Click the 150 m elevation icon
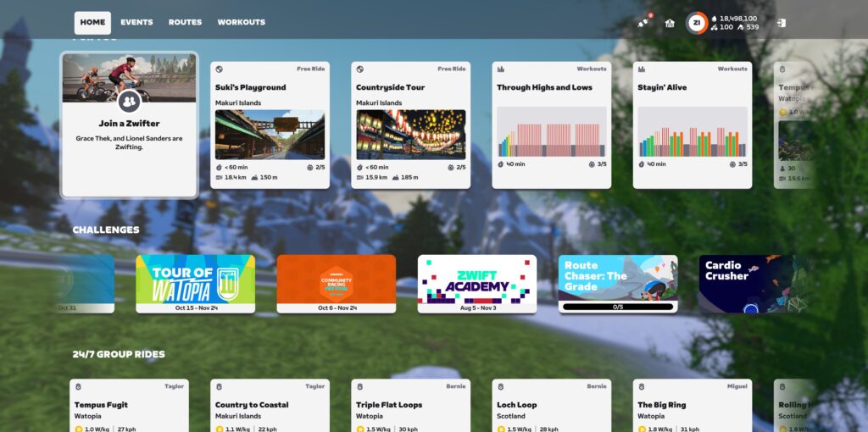This screenshot has height=432, width=868. pos(254,178)
